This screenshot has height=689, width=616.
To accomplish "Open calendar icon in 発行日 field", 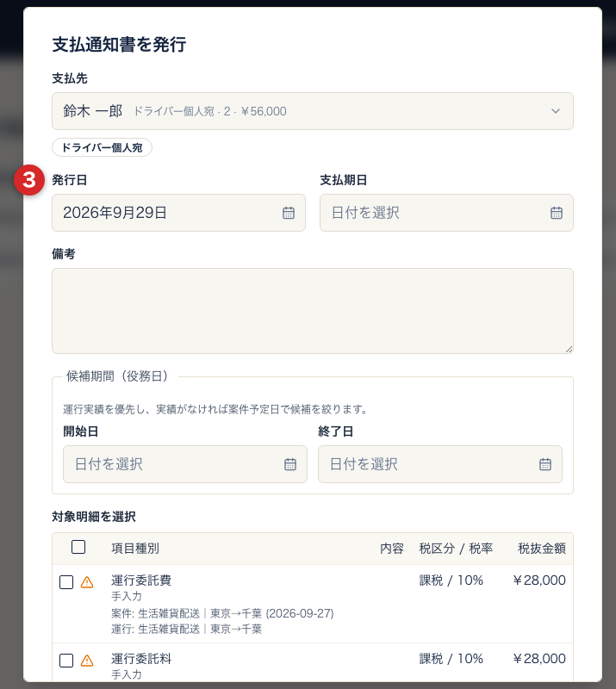I will (289, 213).
